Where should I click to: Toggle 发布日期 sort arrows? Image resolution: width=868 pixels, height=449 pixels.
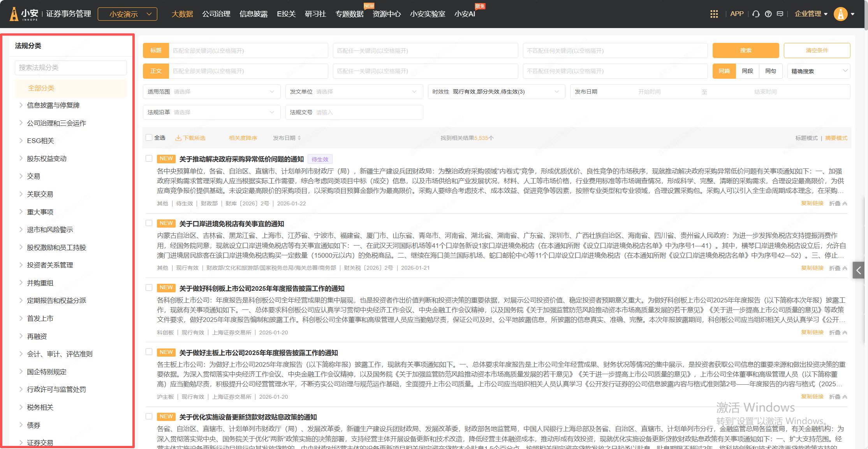click(299, 138)
